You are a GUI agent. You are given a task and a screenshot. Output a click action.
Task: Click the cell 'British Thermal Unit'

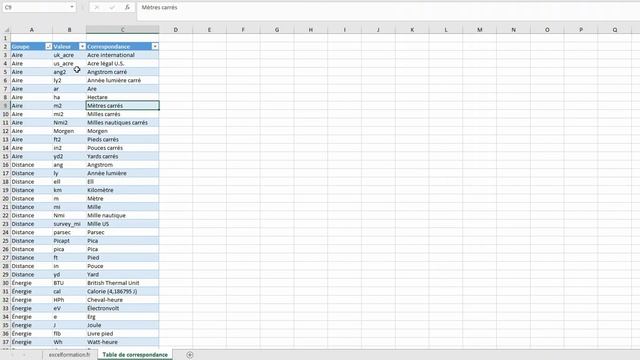point(122,283)
